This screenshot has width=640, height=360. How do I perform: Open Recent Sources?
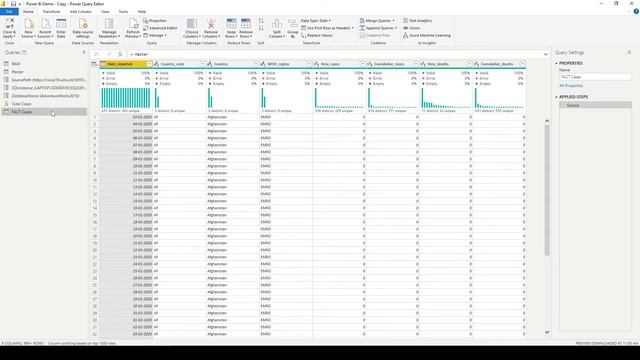(45, 29)
